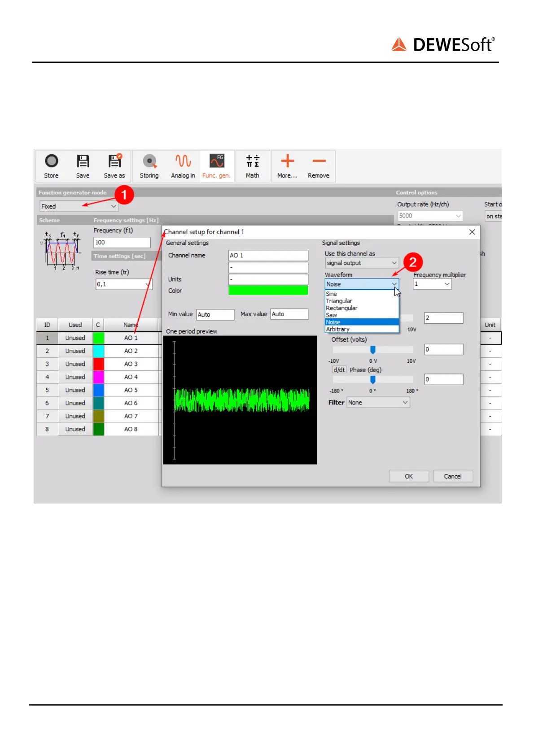The image size is (534, 756).
Task: Click the One period preview graph
Action: click(x=240, y=400)
